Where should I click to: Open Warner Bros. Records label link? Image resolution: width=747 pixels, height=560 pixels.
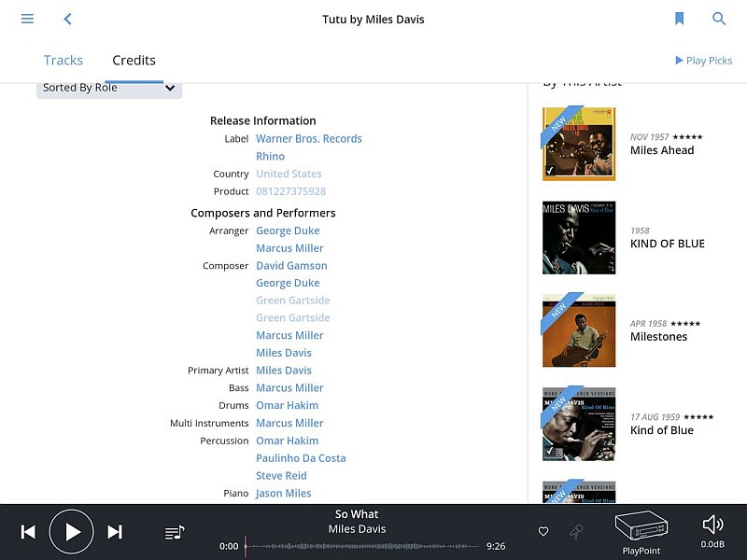click(309, 138)
